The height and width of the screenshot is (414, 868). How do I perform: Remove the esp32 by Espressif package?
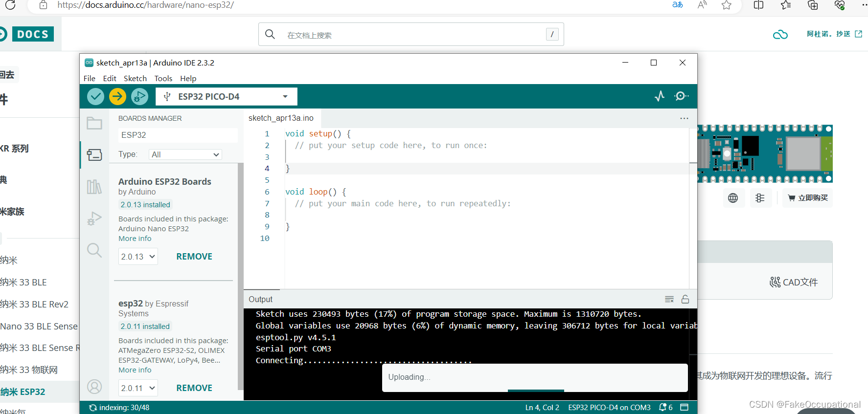[194, 388]
